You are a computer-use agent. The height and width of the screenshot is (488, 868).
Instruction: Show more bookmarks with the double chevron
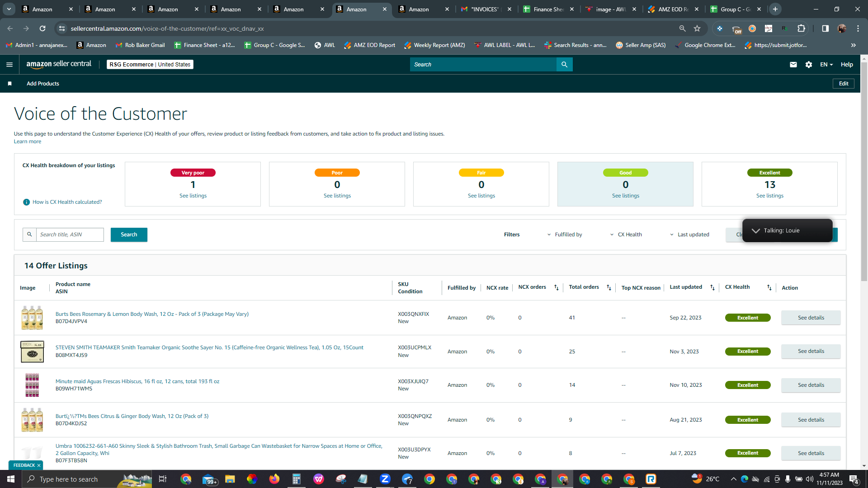[x=854, y=45]
